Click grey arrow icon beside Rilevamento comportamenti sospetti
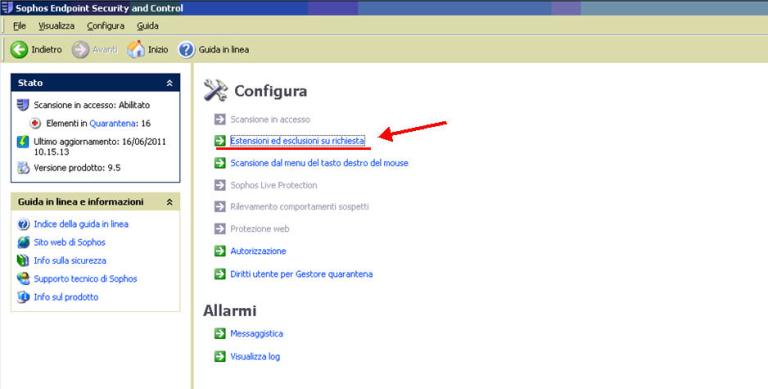Image resolution: width=768 pixels, height=389 pixels. pyautogui.click(x=220, y=207)
